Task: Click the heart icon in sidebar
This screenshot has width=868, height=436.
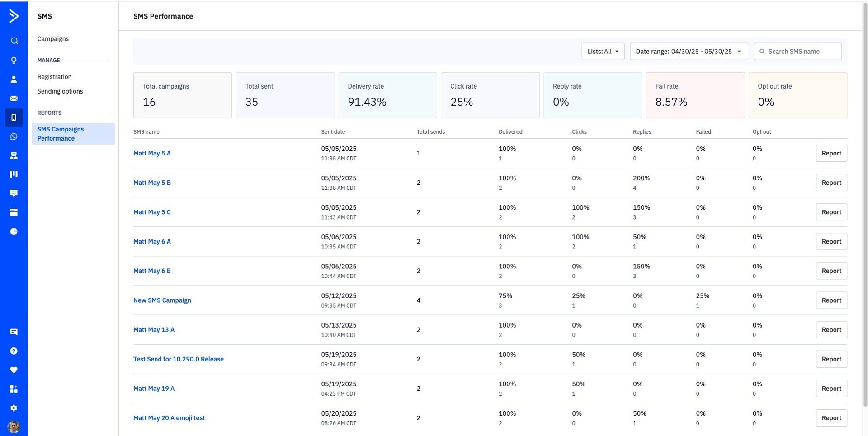Action: coord(14,370)
